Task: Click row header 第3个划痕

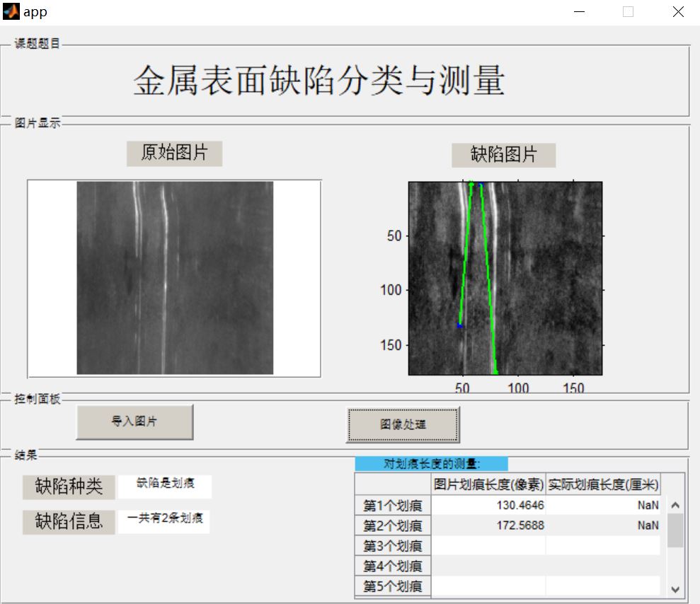Action: 393,545
